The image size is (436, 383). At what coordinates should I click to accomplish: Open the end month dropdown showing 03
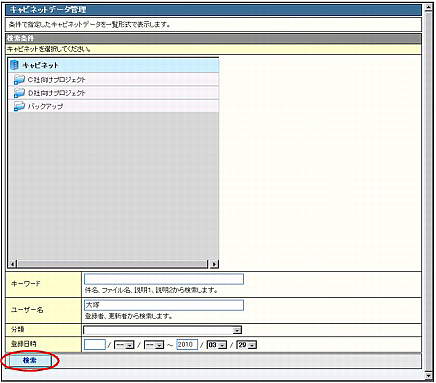point(217,345)
